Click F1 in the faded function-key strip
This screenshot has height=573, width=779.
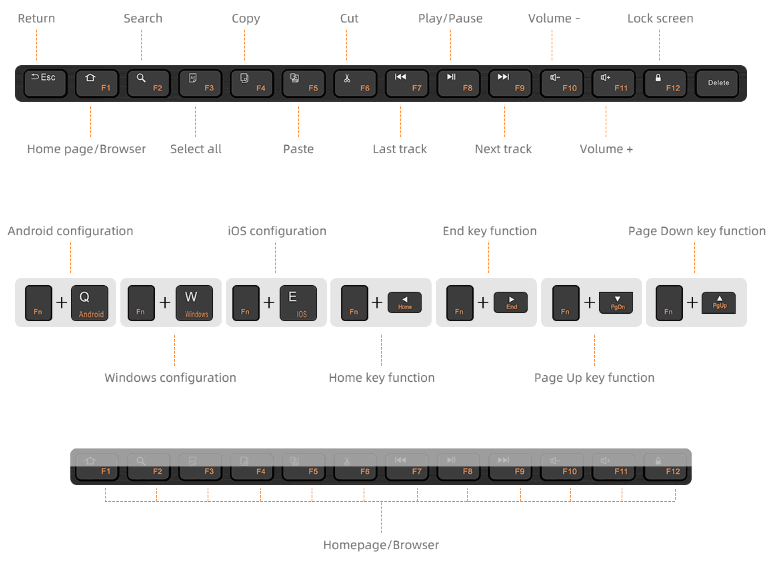[x=97, y=467]
